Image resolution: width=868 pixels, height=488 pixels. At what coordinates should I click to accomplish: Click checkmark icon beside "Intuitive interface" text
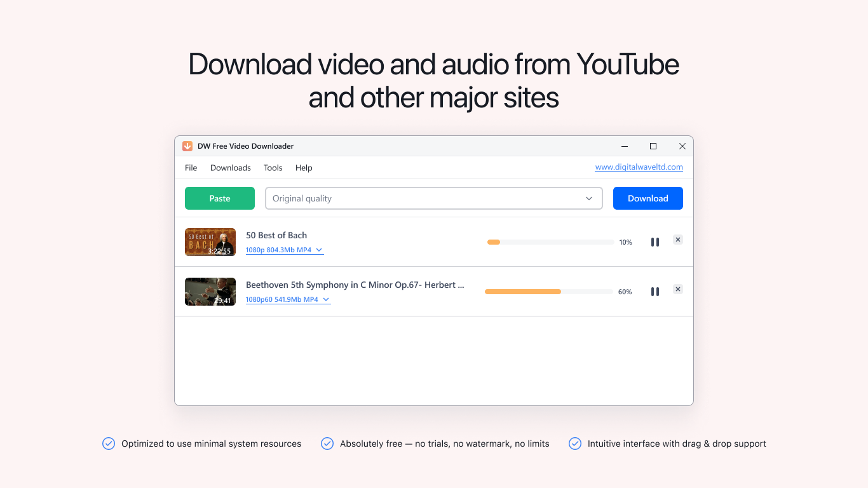[575, 444]
